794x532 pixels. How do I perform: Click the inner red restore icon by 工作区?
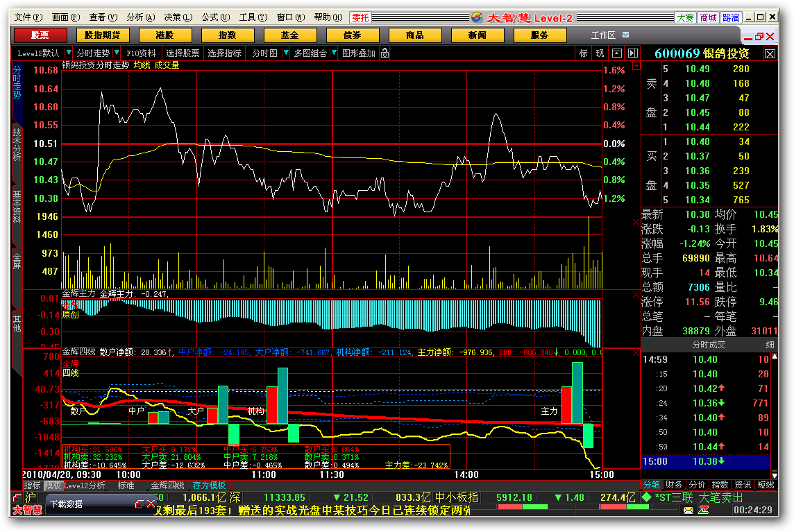click(x=759, y=37)
